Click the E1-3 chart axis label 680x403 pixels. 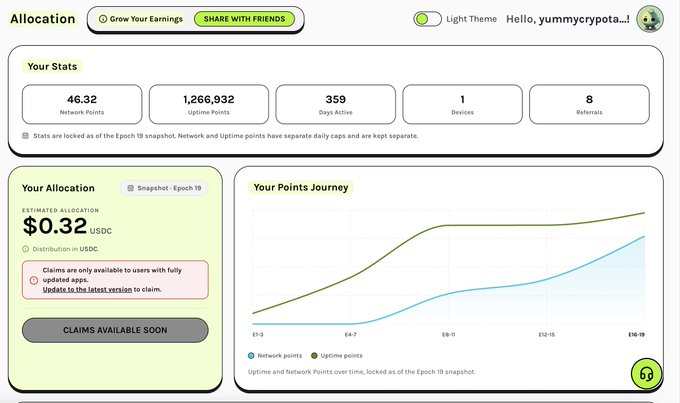(x=258, y=334)
